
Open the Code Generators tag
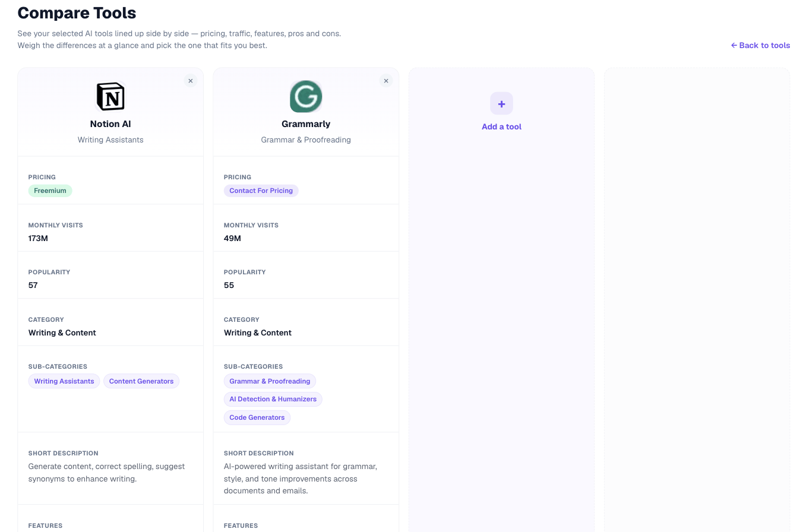pos(257,417)
